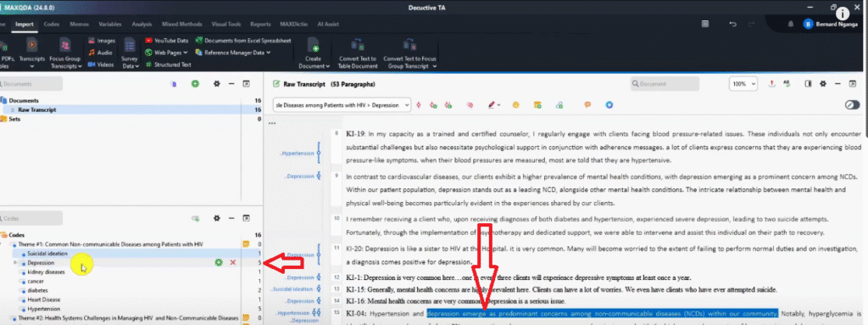Select Theme #1 Common Non-communicable Diseases code

pyautogui.click(x=111, y=244)
